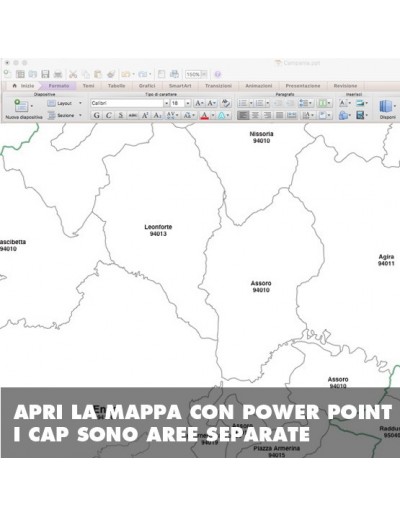Select the Assoro 94010 map area label

click(261, 287)
